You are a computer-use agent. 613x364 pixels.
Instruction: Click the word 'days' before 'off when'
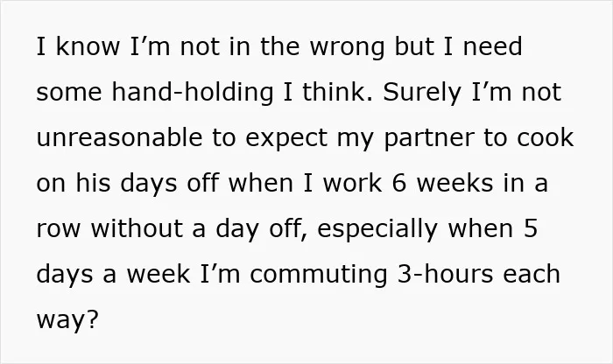pos(149,185)
